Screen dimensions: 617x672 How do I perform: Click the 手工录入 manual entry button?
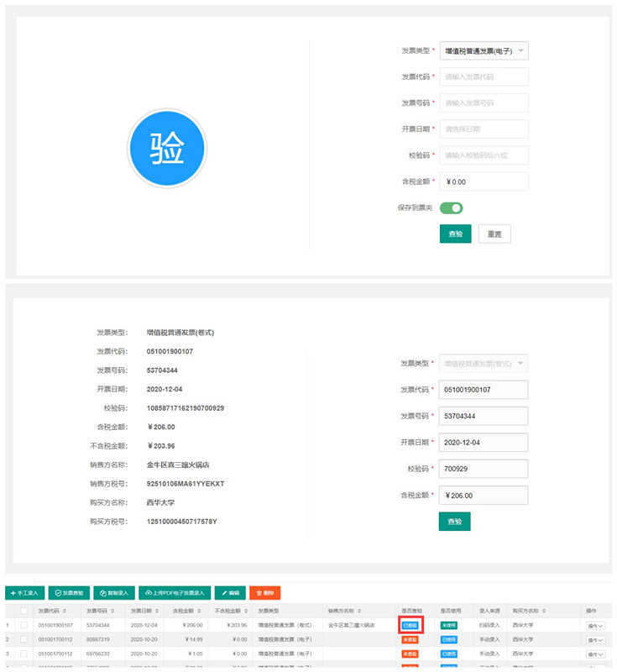pyautogui.click(x=25, y=592)
